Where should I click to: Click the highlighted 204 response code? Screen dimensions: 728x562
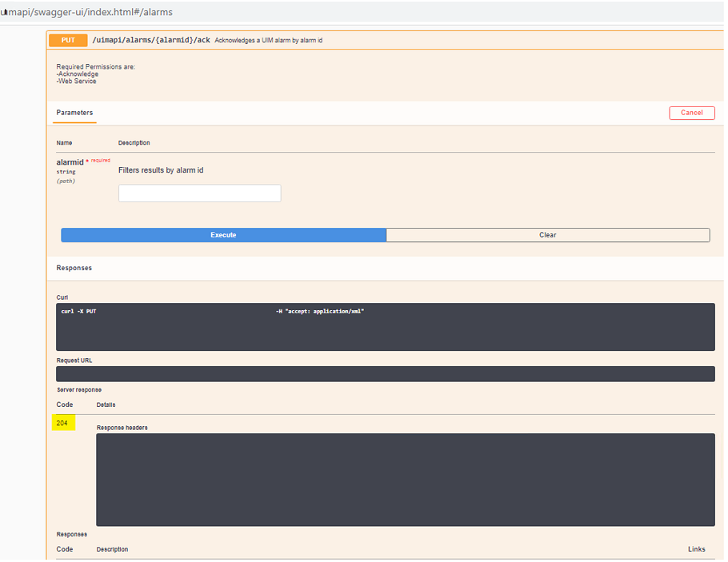coord(62,422)
